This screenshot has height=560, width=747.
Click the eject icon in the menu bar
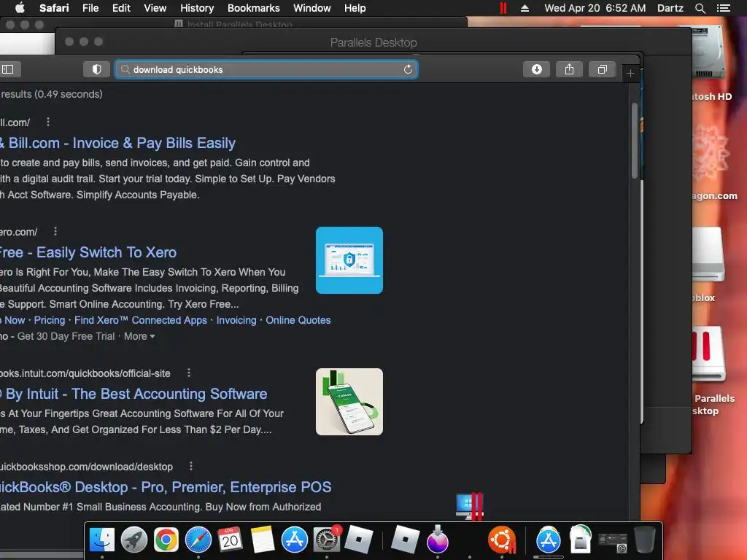tap(525, 8)
